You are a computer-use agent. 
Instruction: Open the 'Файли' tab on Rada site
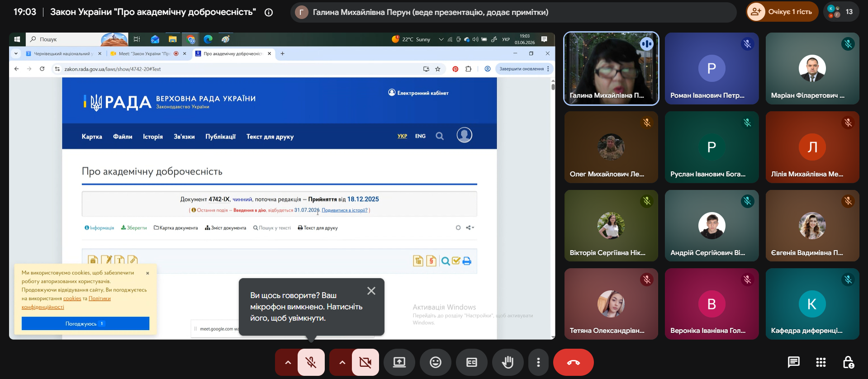coord(123,137)
